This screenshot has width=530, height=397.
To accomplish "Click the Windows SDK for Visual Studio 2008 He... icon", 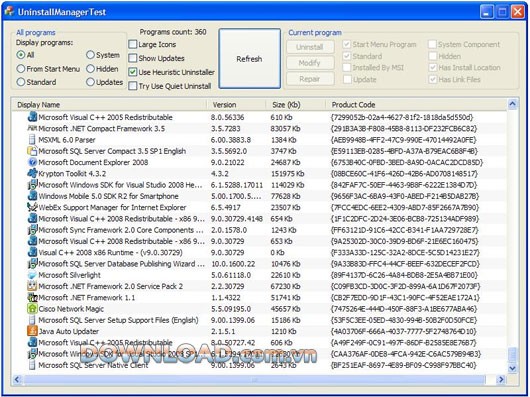I will (32, 184).
